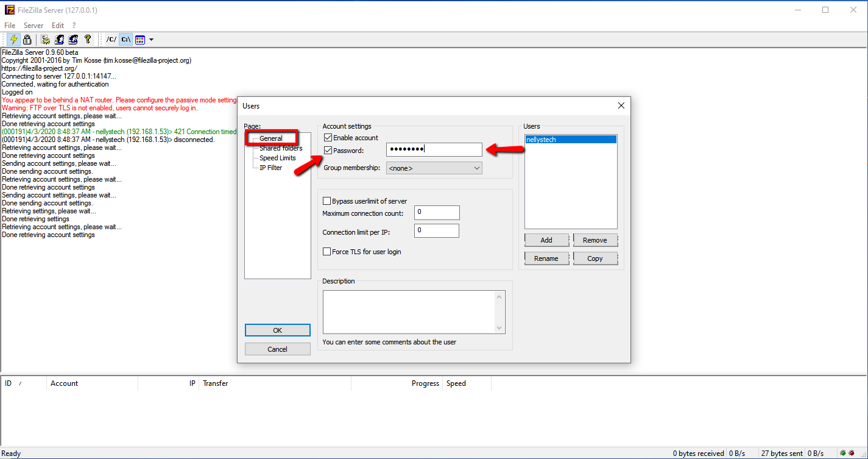Image resolution: width=868 pixels, height=459 pixels.
Task: Toggle the Enable account checkbox
Action: point(328,138)
